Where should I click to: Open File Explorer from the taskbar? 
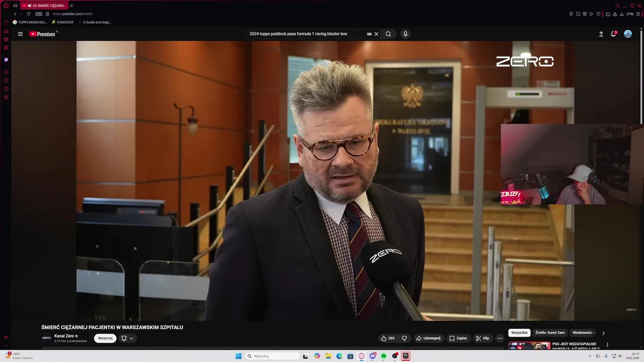pyautogui.click(x=328, y=356)
